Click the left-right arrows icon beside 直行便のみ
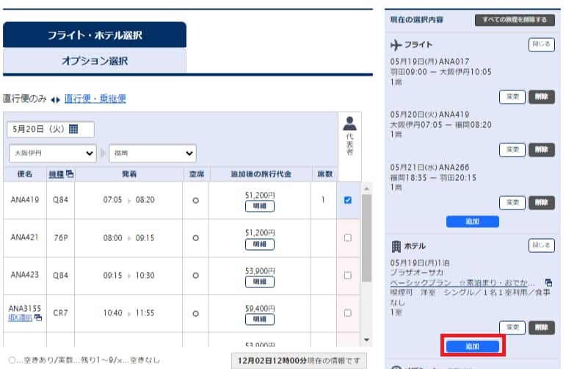 point(55,98)
